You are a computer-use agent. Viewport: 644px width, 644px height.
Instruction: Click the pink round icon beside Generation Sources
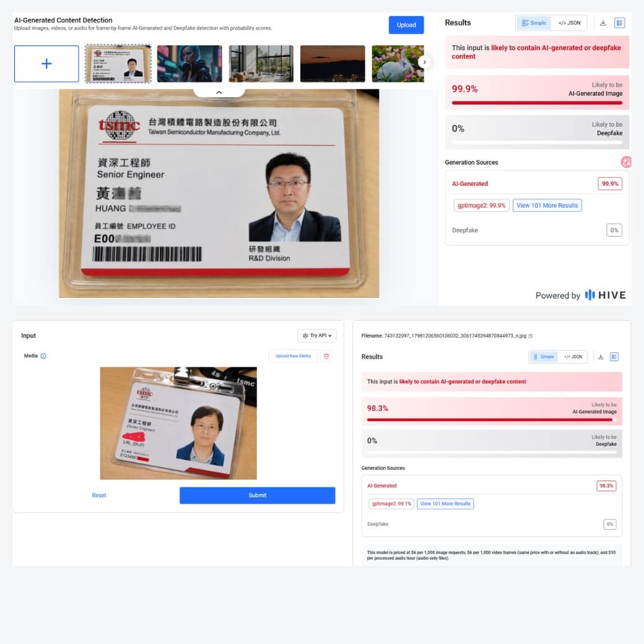coord(625,162)
